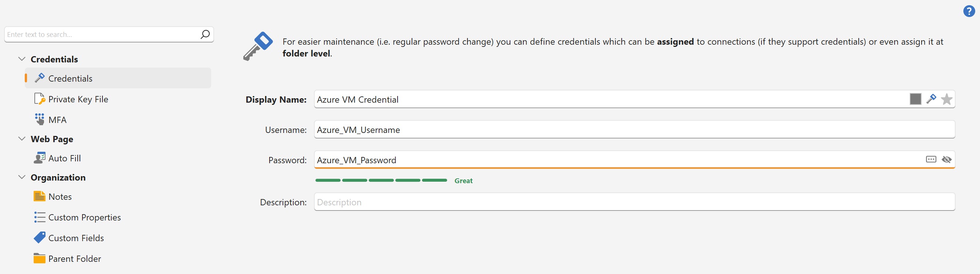
Task: Click the password generator dots icon
Action: point(930,160)
